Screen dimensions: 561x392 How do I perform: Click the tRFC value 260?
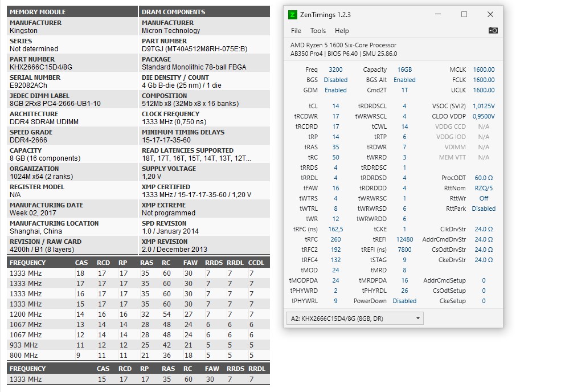[335, 239]
